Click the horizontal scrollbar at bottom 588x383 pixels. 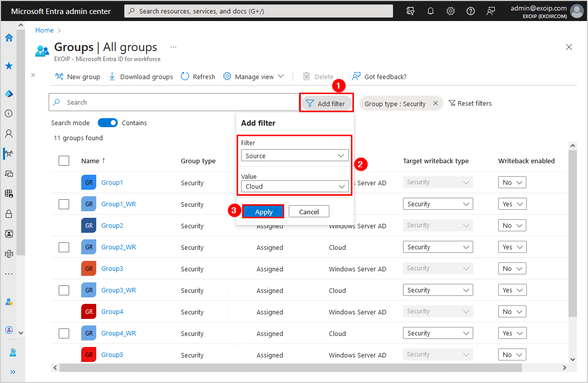point(291,367)
